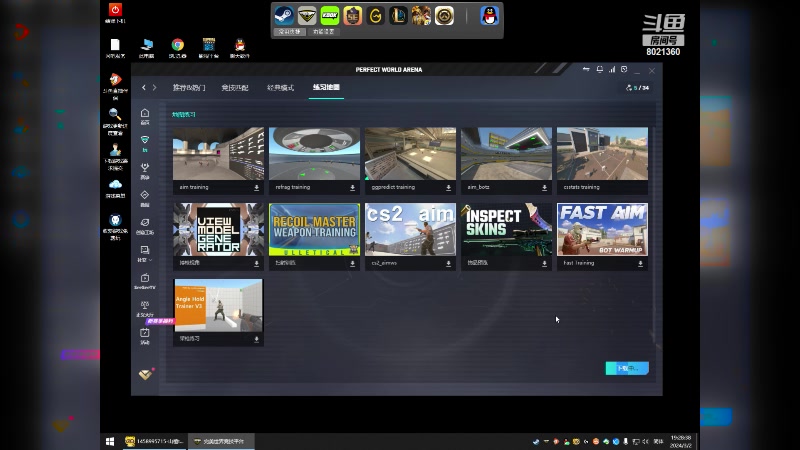This screenshot has width=800, height=450.
Task: Open the diamond data icon in sidebar
Action: (145, 198)
